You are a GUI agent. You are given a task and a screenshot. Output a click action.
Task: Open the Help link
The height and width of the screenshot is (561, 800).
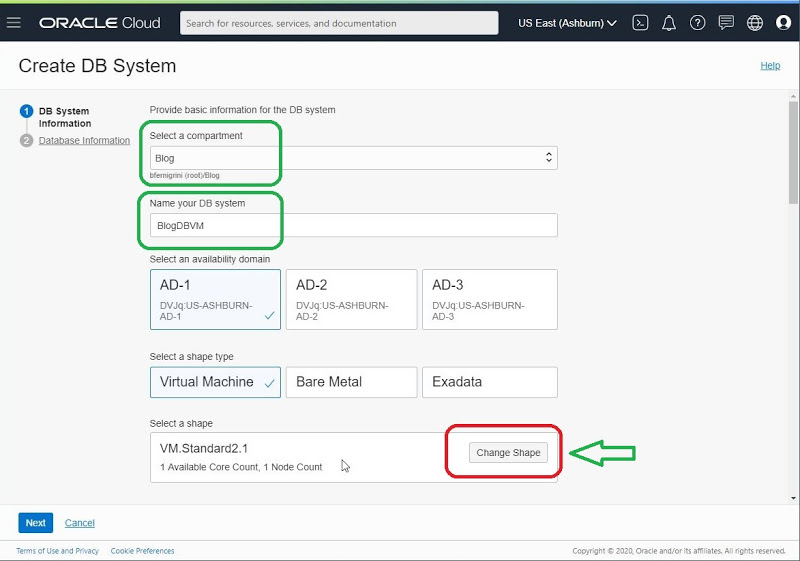pyautogui.click(x=770, y=65)
